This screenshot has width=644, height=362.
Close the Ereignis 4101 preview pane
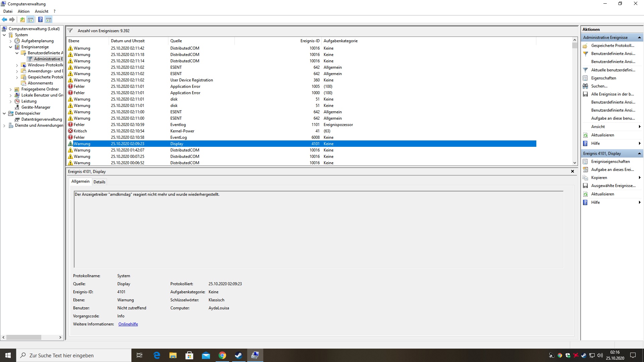pyautogui.click(x=573, y=171)
